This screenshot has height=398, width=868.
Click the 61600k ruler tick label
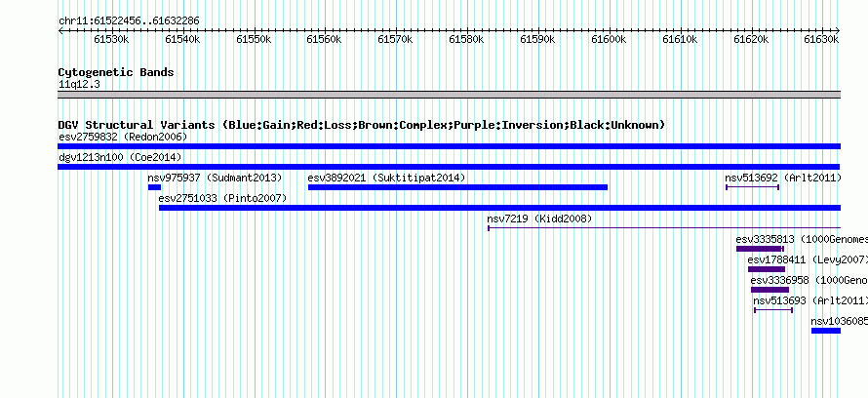609,39
